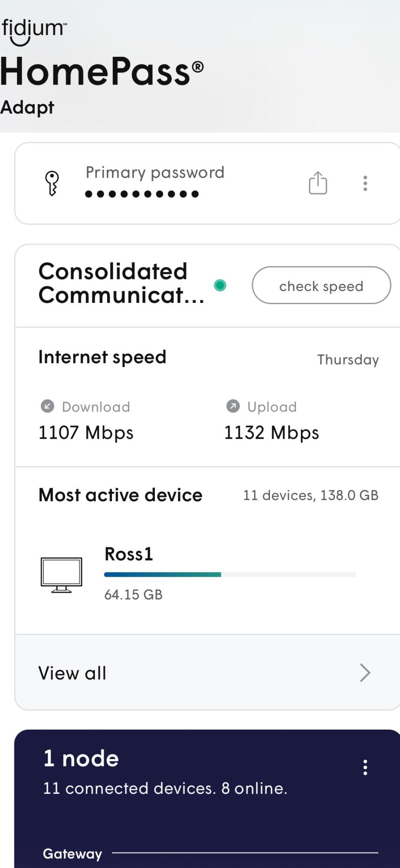The width and height of the screenshot is (400, 868).
Task: Tap the key icon beside Primary password
Action: click(x=52, y=183)
